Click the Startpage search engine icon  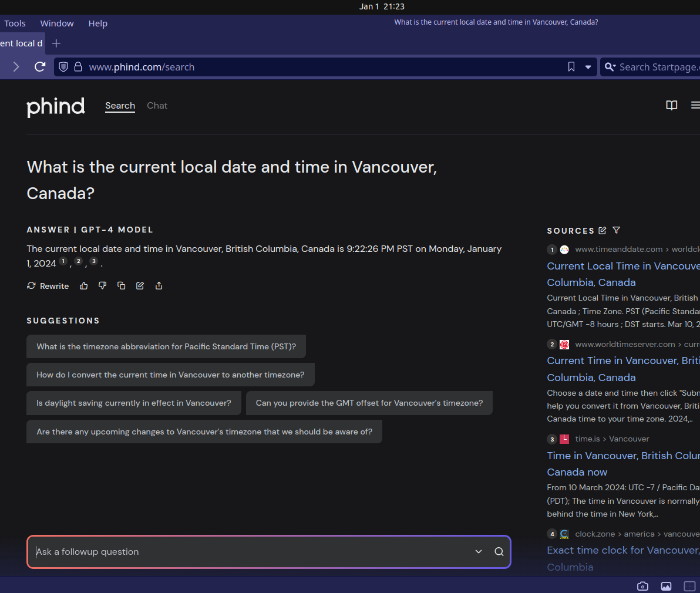(x=610, y=67)
